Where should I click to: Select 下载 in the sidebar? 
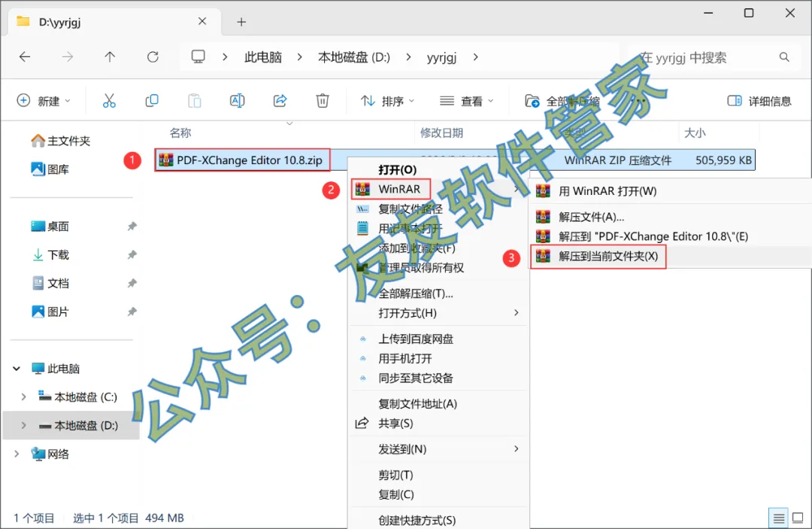click(50, 255)
